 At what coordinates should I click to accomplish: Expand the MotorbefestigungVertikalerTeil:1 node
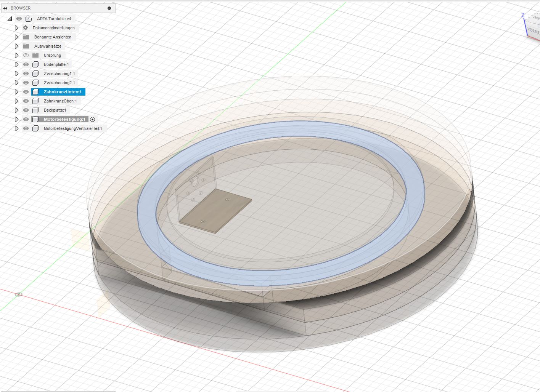pyautogui.click(x=16, y=128)
